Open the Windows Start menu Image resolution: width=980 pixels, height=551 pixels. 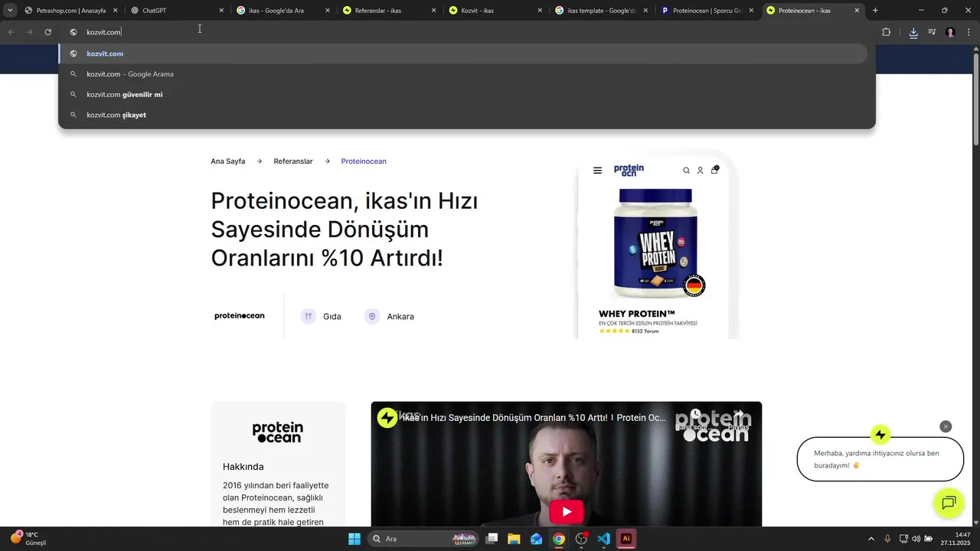coord(354,539)
